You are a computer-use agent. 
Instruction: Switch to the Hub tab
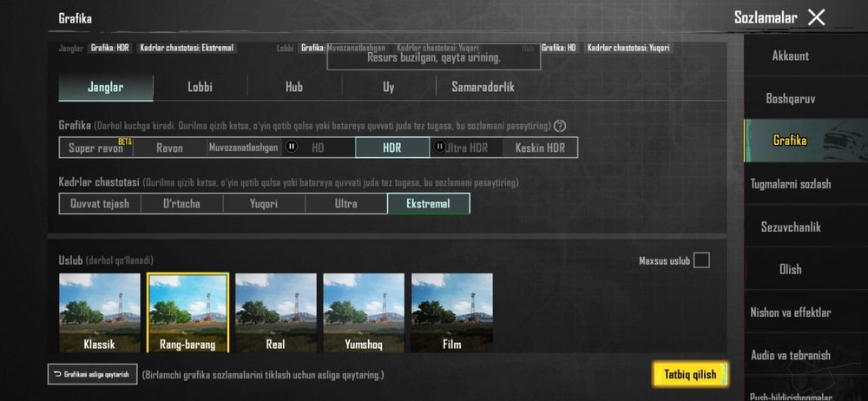(294, 88)
